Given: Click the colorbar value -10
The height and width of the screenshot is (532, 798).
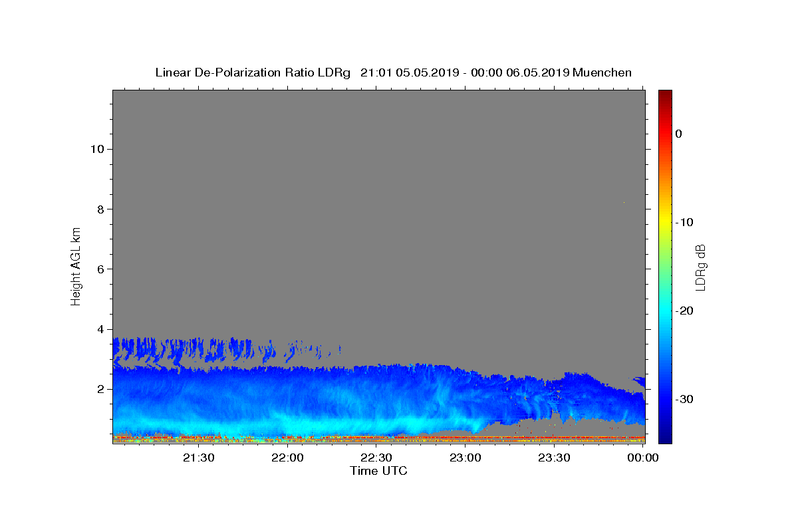Looking at the screenshot, I should pyautogui.click(x=684, y=222).
